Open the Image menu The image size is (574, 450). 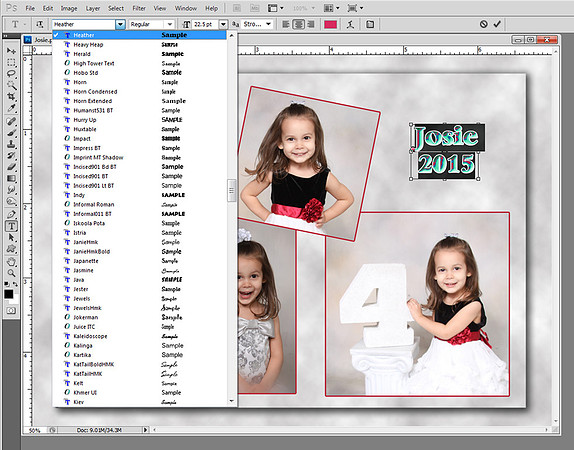coord(69,8)
